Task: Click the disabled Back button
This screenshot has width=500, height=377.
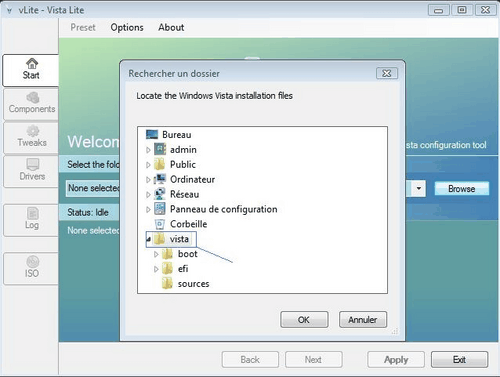Action: tap(250, 359)
